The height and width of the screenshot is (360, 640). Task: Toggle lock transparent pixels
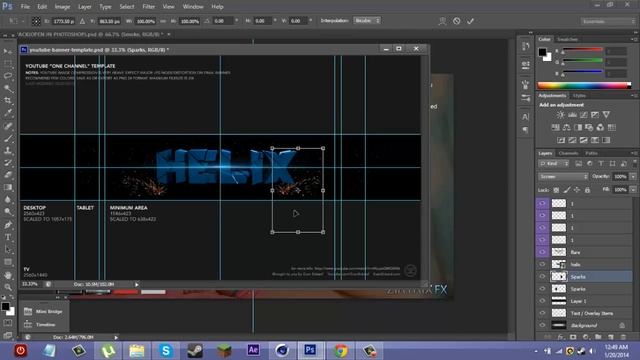pyautogui.click(x=556, y=190)
